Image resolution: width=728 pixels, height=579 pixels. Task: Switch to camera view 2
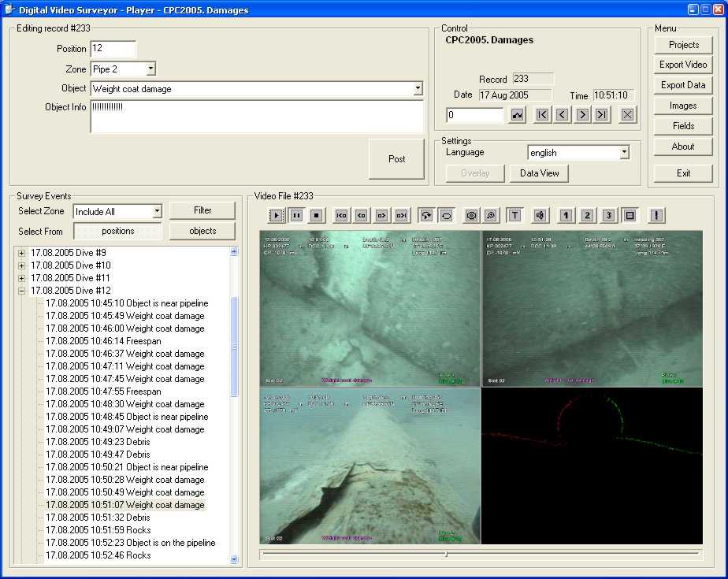point(587,215)
